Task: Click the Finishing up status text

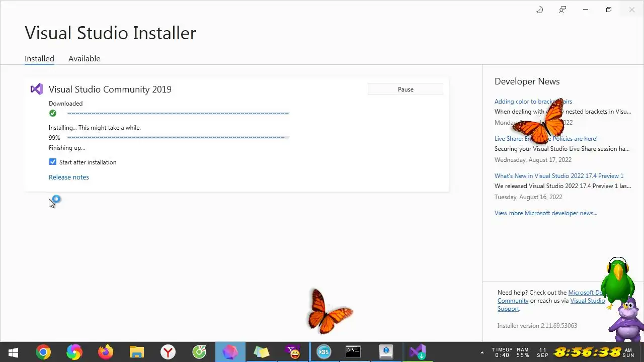Action: tap(67, 147)
